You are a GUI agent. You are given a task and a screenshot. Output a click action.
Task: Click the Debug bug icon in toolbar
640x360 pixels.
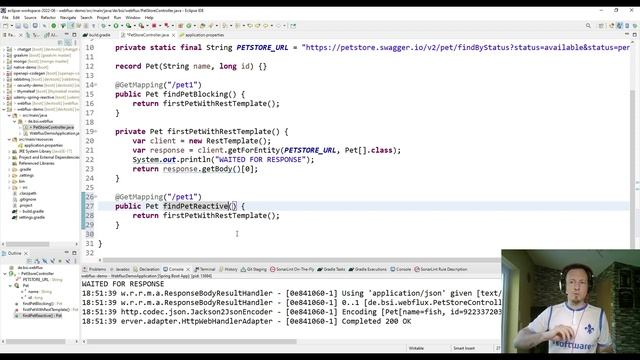[x=104, y=26]
